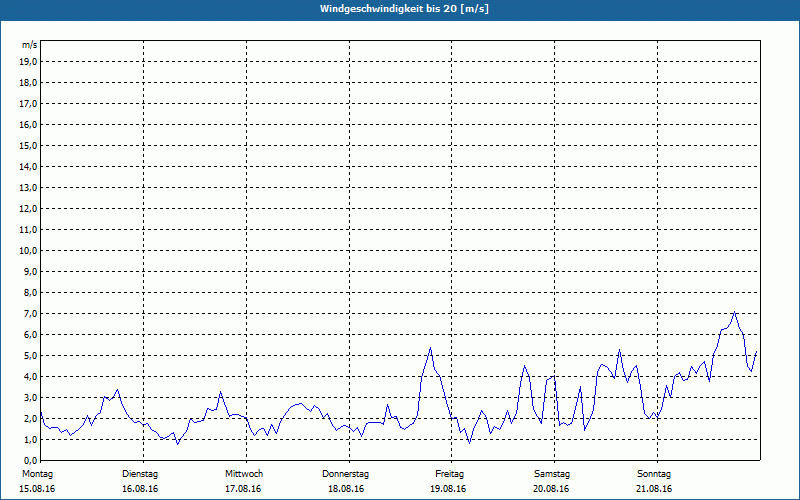Pick the Freitag day label
Screen dimensions: 800x500
[x=449, y=473]
